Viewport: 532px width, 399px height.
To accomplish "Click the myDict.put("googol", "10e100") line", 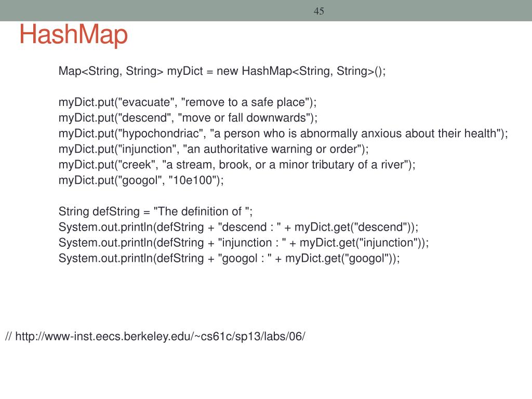I will click(141, 180).
